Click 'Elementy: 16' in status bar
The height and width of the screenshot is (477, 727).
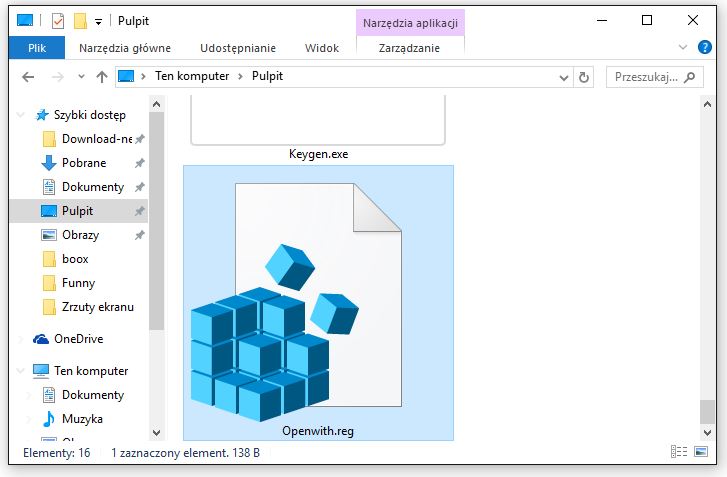tap(57, 453)
